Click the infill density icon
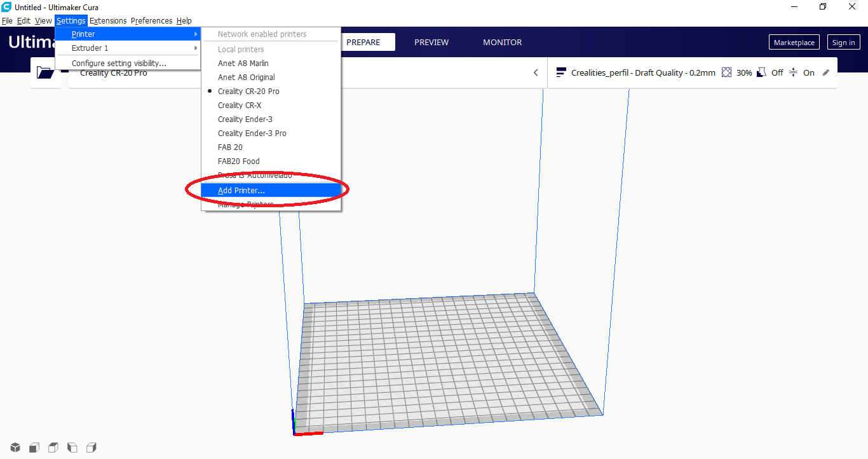The image size is (868, 459). (727, 72)
